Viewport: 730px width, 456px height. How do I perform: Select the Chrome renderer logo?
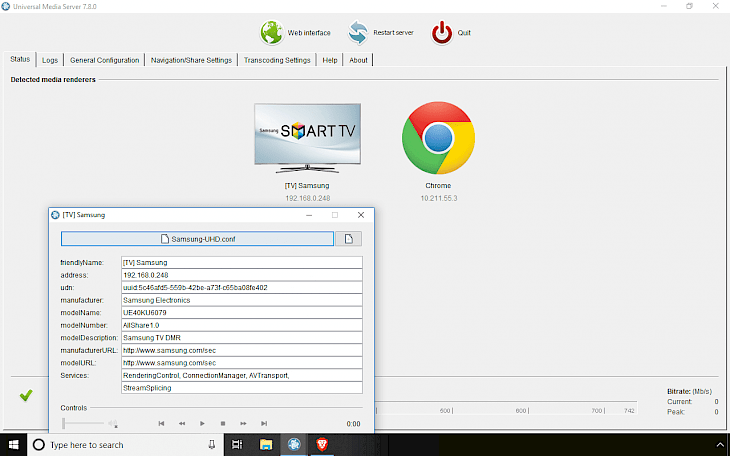click(438, 138)
